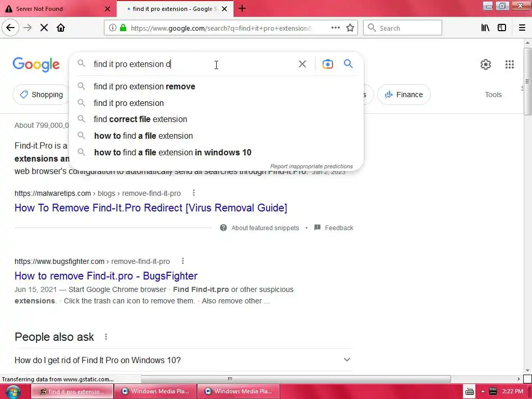Click the green secure connection padlock

tap(123, 28)
